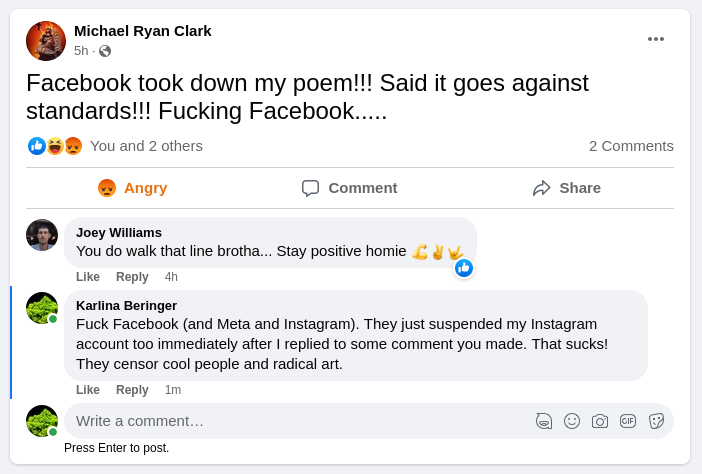
Task: Open the GIF picker icon
Action: tap(628, 421)
